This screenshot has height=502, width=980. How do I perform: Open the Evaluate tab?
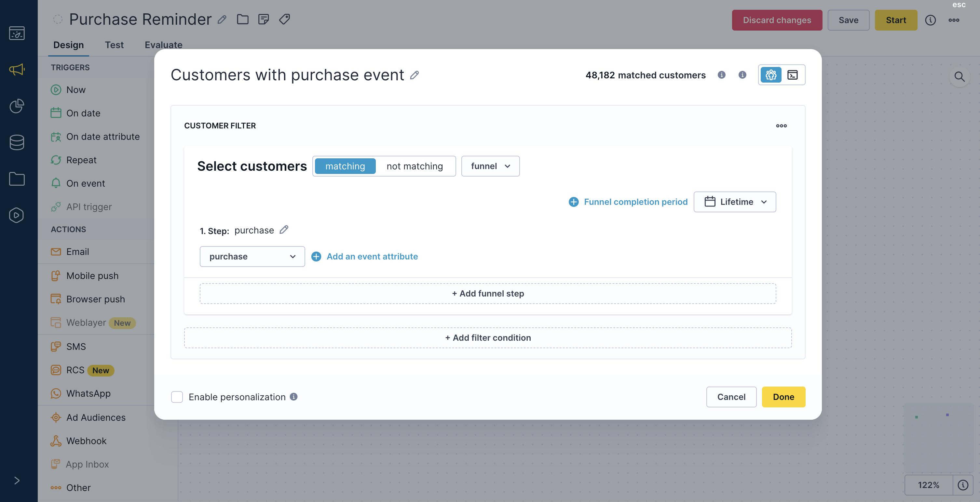click(x=163, y=45)
